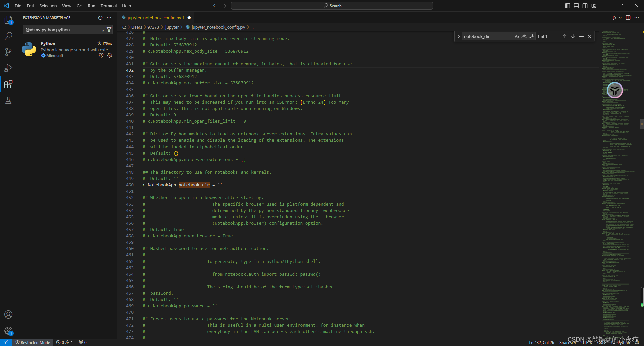Screen dimensions: 644x346
Task: Go forward with navigation arrow
Action: 224,6
